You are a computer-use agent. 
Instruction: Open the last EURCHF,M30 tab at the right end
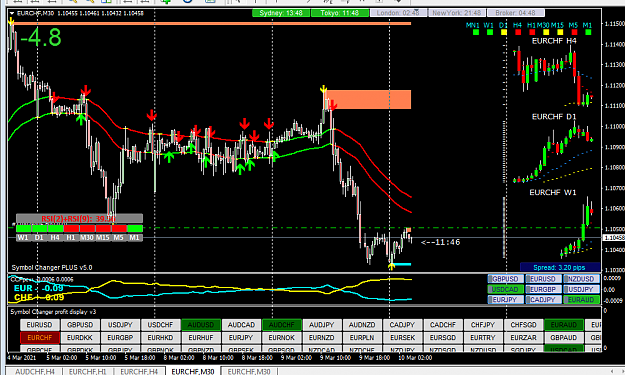249,371
